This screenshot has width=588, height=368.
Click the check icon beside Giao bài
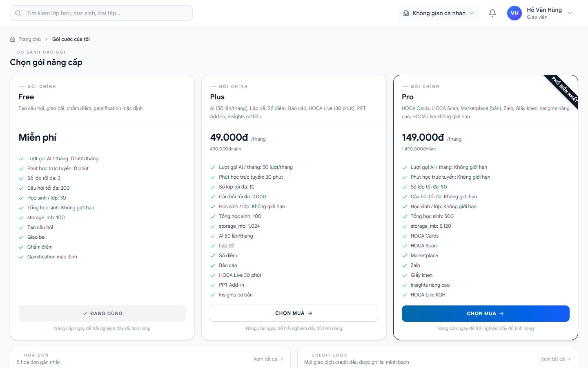(21, 237)
